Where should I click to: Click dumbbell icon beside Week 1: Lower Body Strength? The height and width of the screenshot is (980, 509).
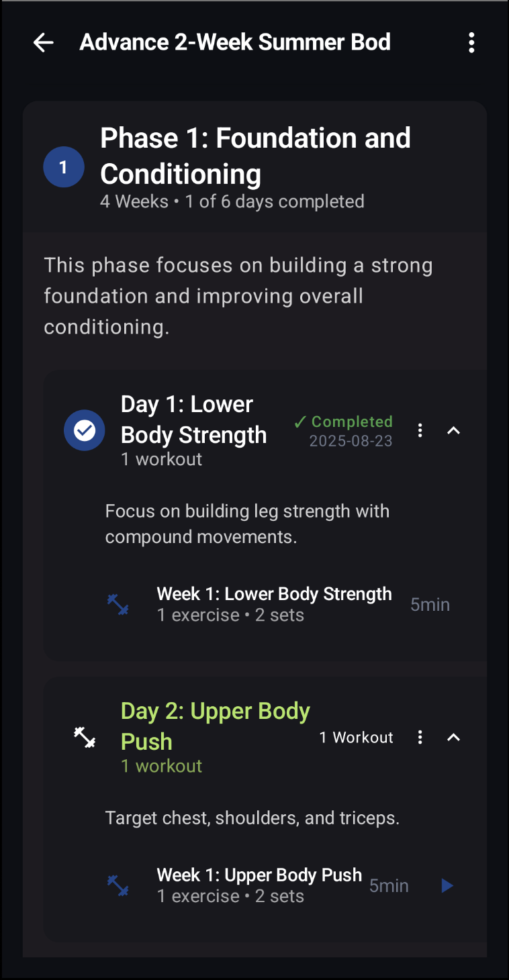[x=118, y=605]
